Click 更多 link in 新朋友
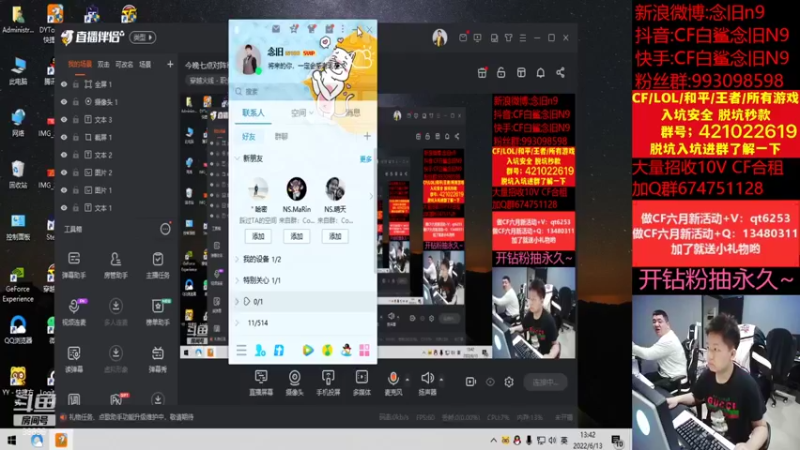This screenshot has height=450, width=800. [x=366, y=159]
